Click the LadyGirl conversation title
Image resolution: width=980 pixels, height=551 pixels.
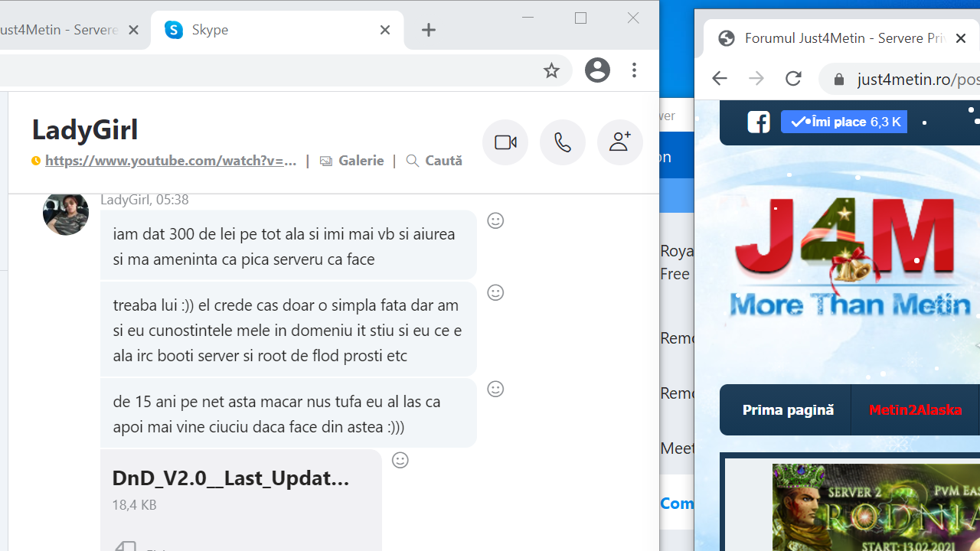(x=85, y=129)
